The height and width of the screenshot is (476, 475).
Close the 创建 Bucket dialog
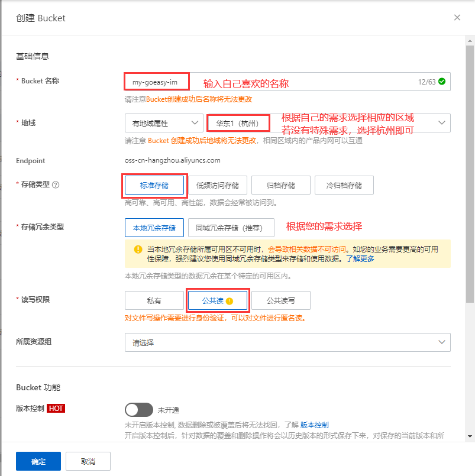457,18
